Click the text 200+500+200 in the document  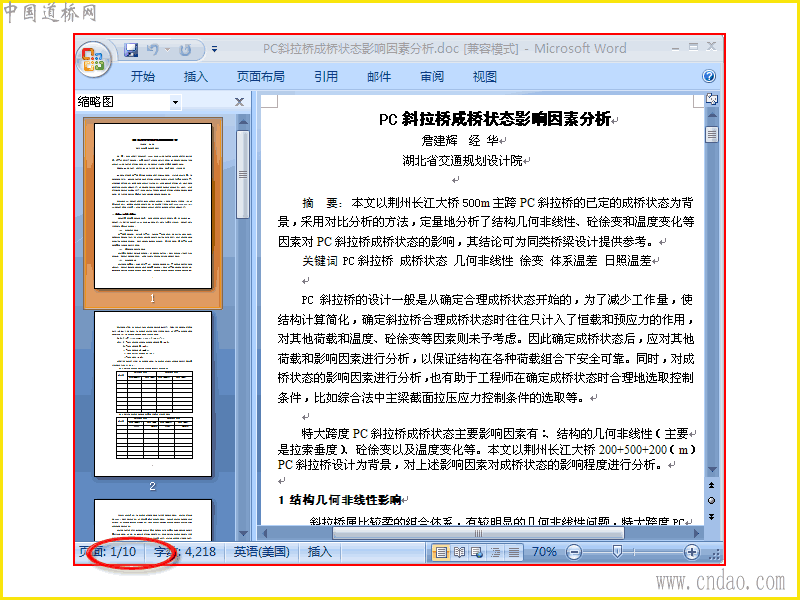click(632, 449)
